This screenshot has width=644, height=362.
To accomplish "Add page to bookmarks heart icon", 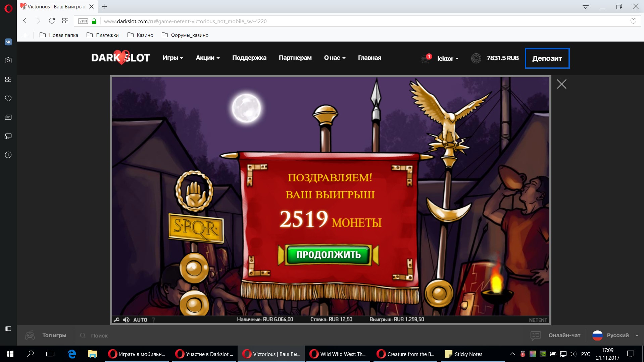I will coord(633,21).
